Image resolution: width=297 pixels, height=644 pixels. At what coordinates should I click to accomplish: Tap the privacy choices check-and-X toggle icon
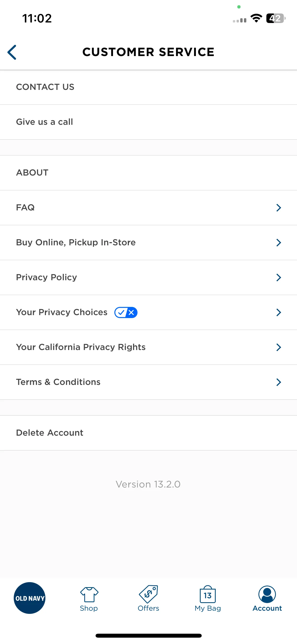[126, 312]
